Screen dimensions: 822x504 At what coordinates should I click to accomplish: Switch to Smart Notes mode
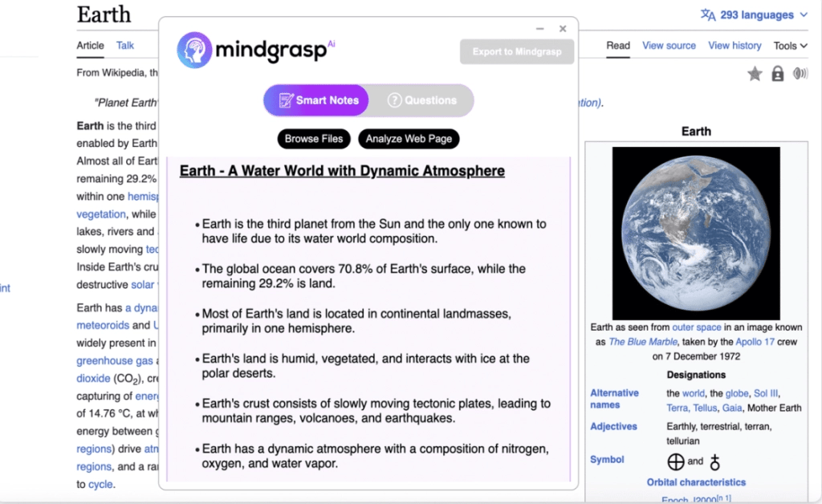319,100
